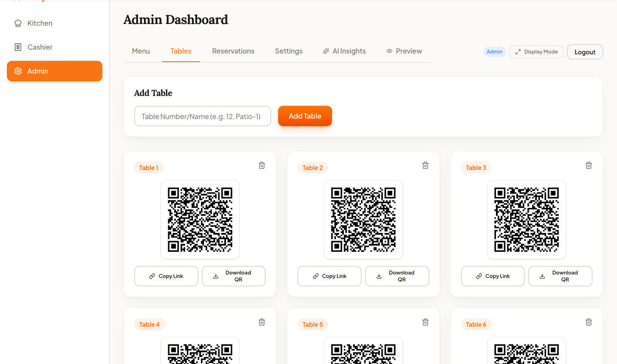Click the download icon on Table 2 Download QR
Image resolution: width=617 pixels, height=364 pixels.
coord(379,276)
